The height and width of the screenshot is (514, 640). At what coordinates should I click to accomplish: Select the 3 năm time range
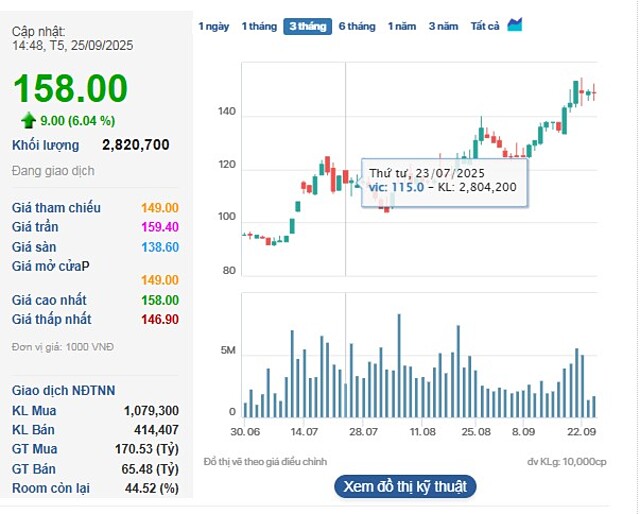(x=444, y=26)
